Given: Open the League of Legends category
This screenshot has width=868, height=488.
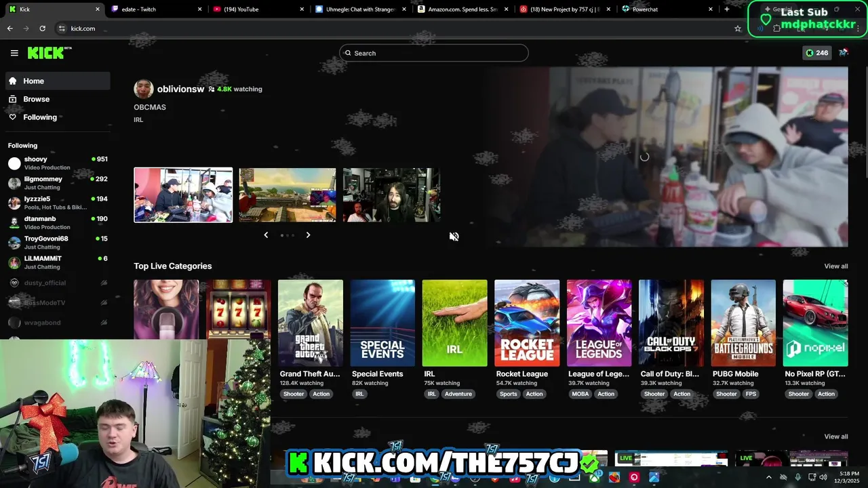Looking at the screenshot, I should click(599, 323).
